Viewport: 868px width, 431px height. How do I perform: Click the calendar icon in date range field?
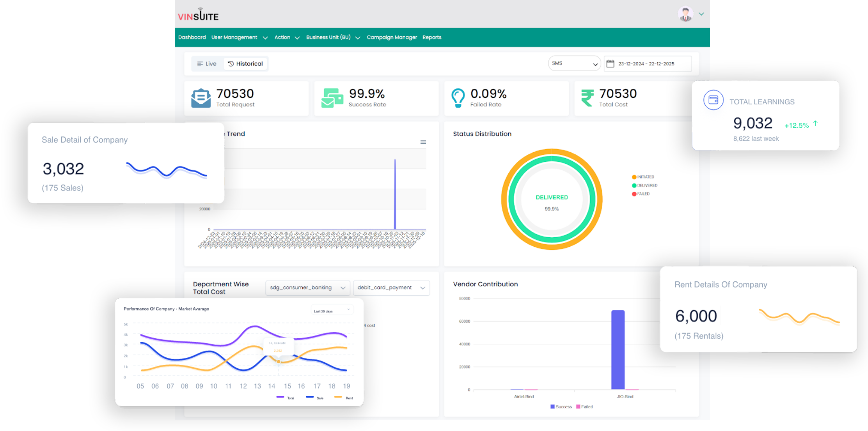(611, 64)
